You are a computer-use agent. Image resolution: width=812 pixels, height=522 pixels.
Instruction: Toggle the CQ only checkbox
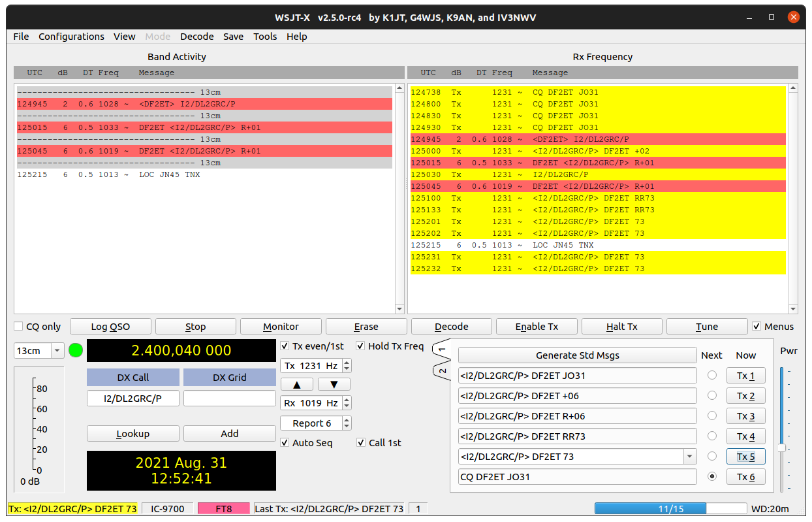tap(18, 327)
